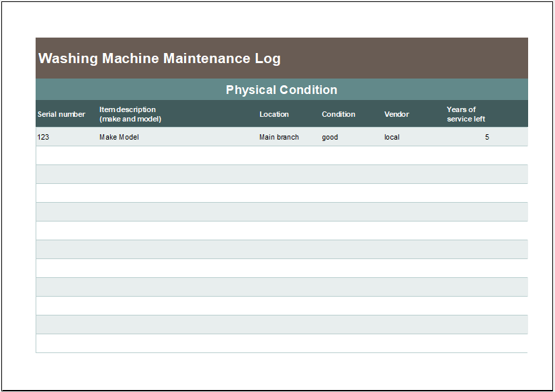Select the 'Washing Machine Maintenance Log' title

pyautogui.click(x=159, y=58)
